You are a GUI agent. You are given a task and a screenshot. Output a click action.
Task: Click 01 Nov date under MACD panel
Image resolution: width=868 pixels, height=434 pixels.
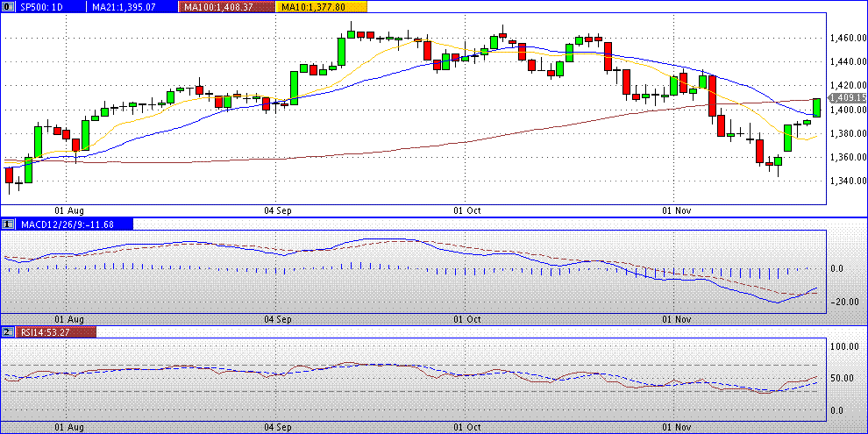coord(678,319)
